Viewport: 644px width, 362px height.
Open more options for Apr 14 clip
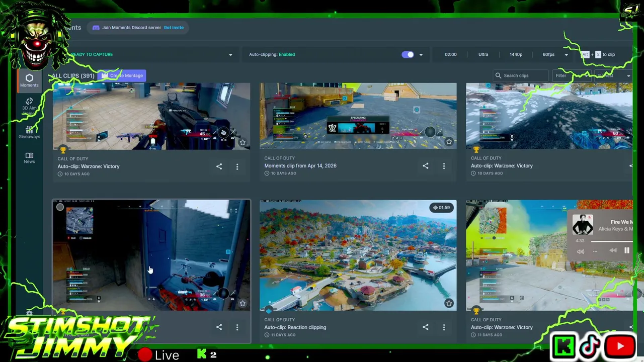coord(444,166)
